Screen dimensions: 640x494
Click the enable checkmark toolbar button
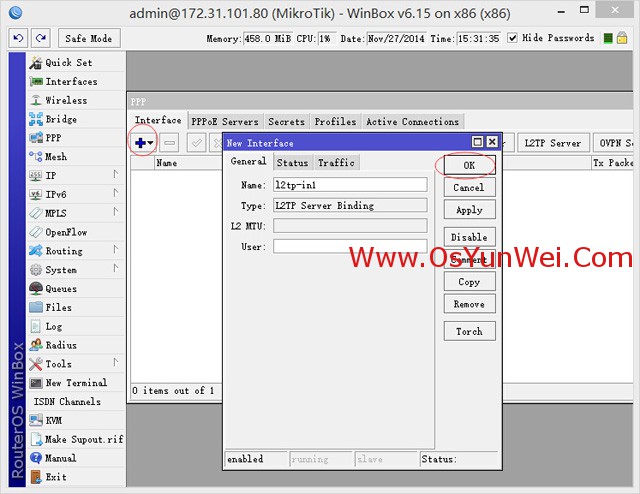(x=197, y=143)
